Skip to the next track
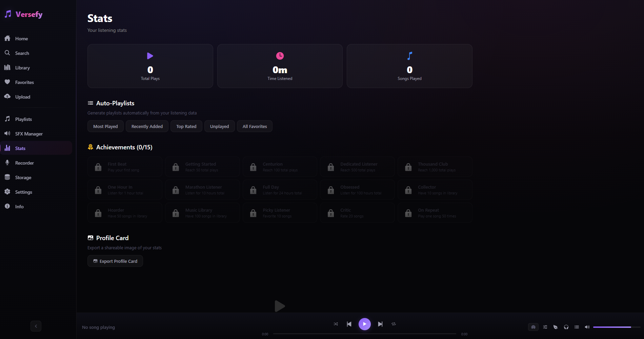 tap(380, 324)
